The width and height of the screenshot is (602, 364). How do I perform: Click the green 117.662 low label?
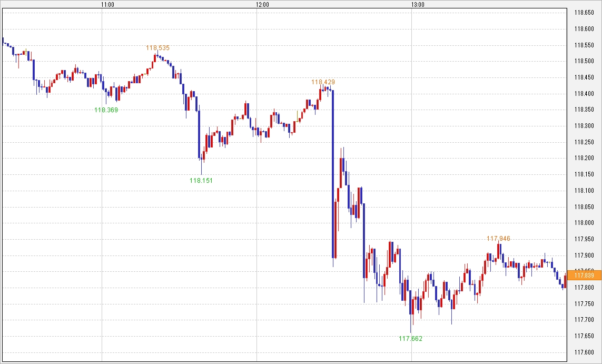(411, 339)
